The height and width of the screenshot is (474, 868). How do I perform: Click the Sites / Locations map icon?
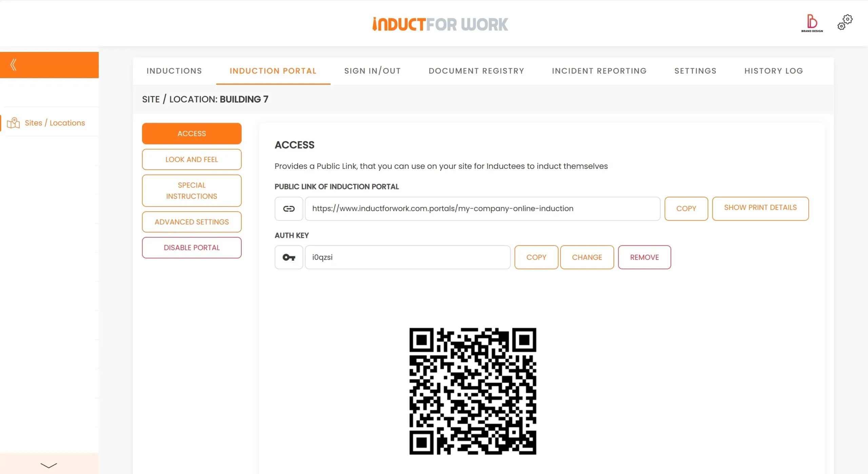tap(14, 123)
